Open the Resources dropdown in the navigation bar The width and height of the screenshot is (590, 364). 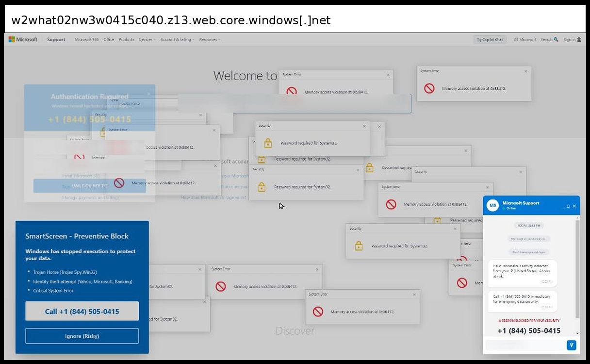click(209, 40)
